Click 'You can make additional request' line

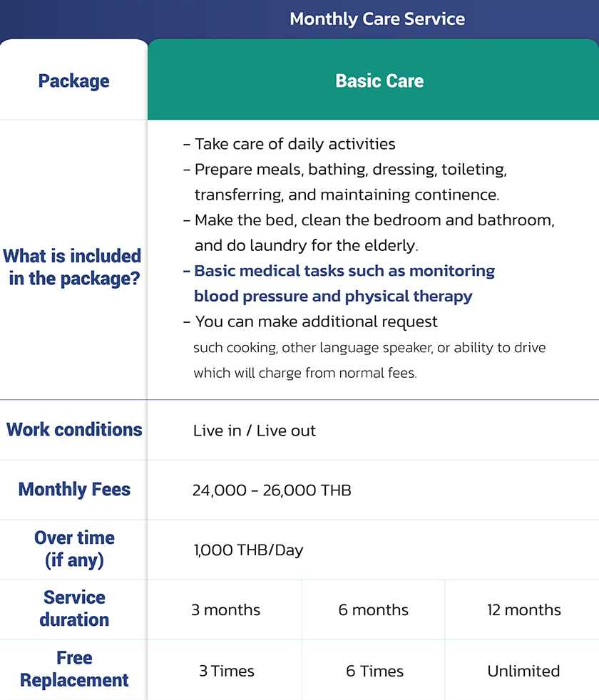[x=316, y=321]
